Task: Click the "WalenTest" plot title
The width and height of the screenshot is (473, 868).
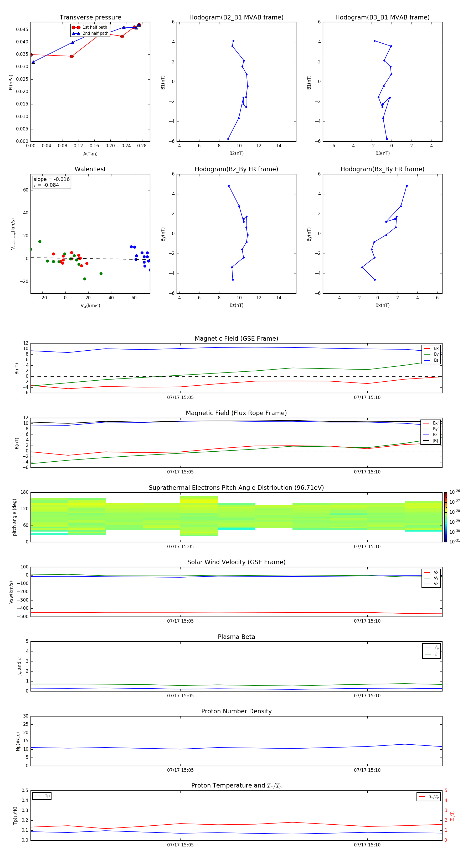Action: point(90,169)
